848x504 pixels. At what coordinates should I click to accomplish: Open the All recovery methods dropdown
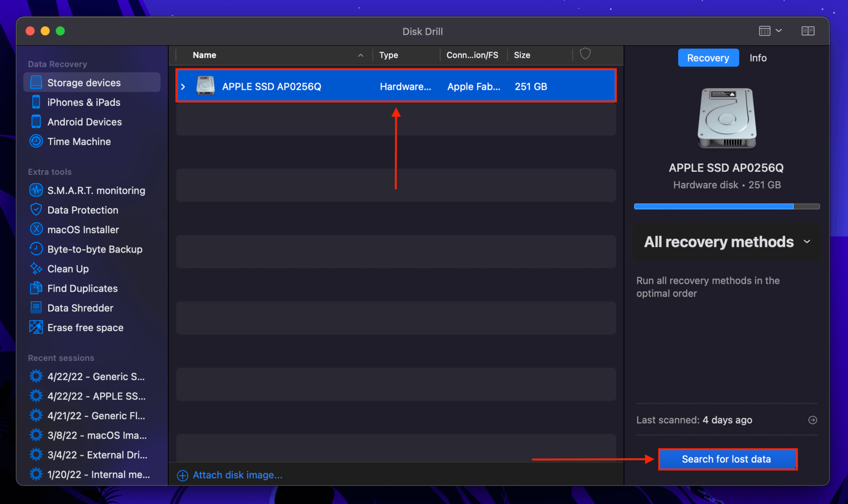727,242
